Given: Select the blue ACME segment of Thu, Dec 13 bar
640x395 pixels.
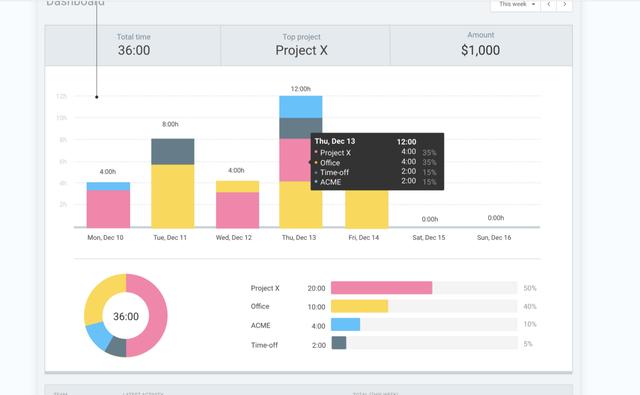Looking at the screenshot, I should [301, 107].
